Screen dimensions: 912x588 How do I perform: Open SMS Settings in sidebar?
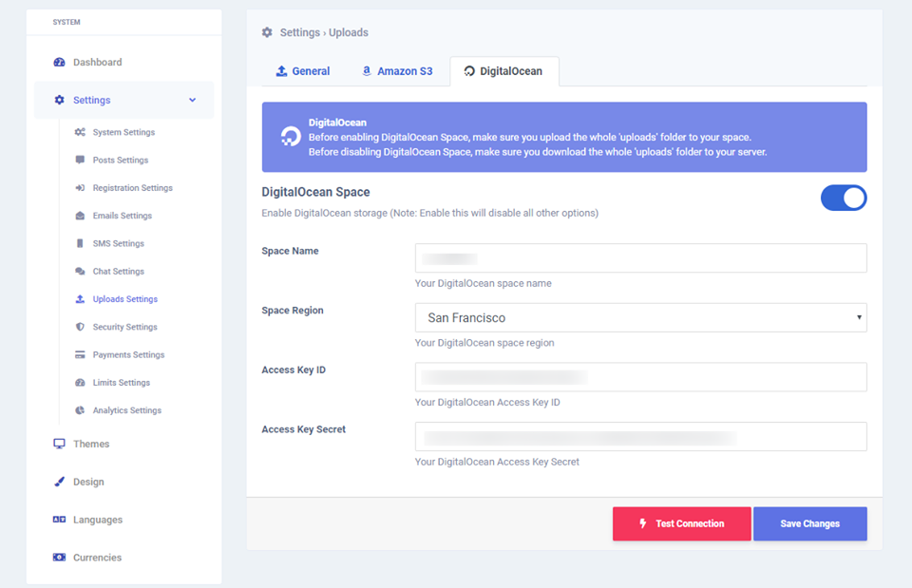(119, 244)
